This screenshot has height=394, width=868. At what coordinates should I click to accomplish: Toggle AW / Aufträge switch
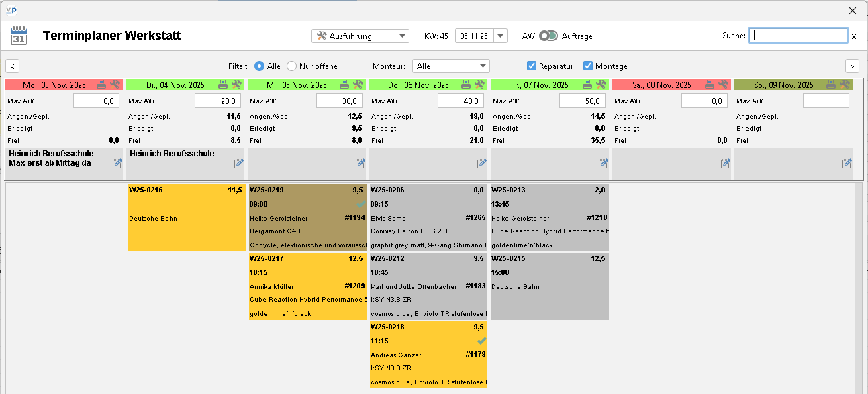point(548,36)
